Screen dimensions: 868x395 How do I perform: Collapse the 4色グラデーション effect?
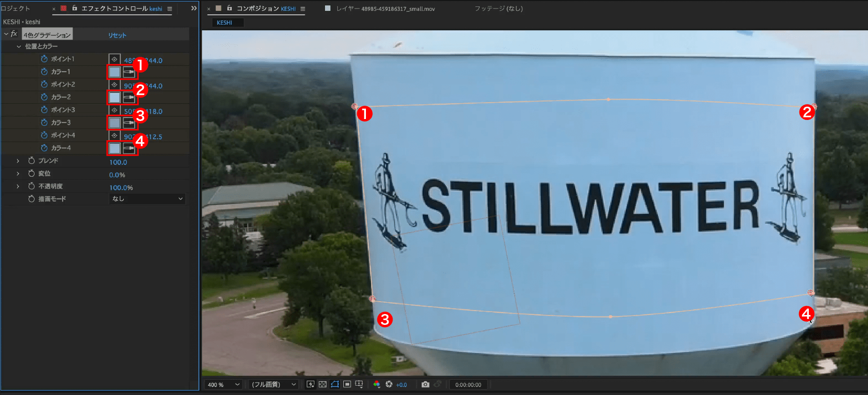coord(6,34)
